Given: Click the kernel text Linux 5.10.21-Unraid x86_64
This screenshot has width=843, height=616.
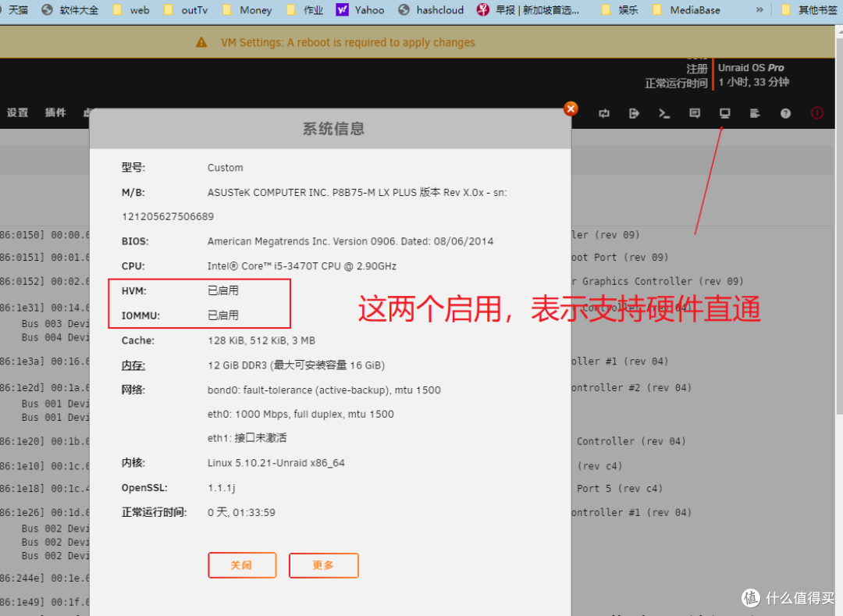Looking at the screenshot, I should [276, 463].
